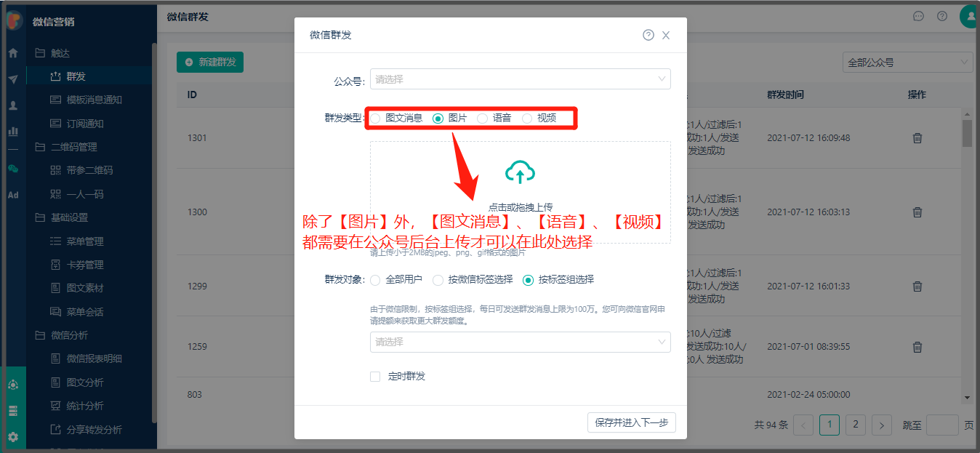This screenshot has width=980, height=453.
Task: Open the paper-plane send icon in the left rail
Action: (13, 79)
